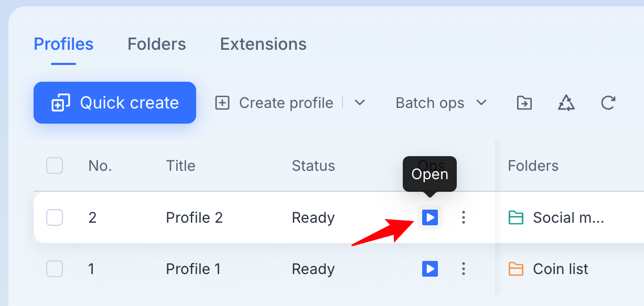This screenshot has height=306, width=644.
Task: Open the Batch ops dropdown
Action: click(x=441, y=103)
